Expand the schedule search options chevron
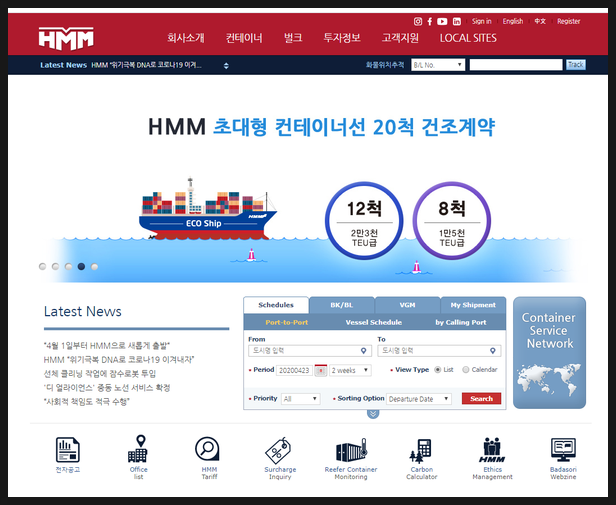 [x=373, y=414]
